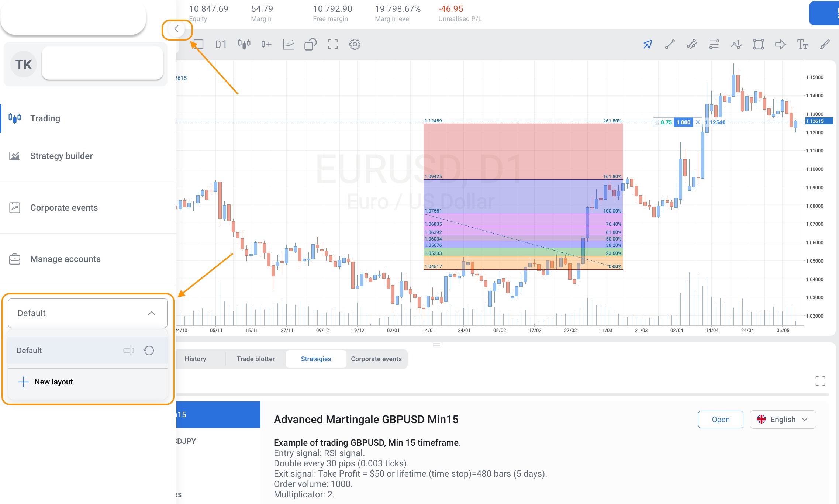This screenshot has width=839, height=504.
Task: Select the arrow shape drawing tool
Action: pos(780,45)
